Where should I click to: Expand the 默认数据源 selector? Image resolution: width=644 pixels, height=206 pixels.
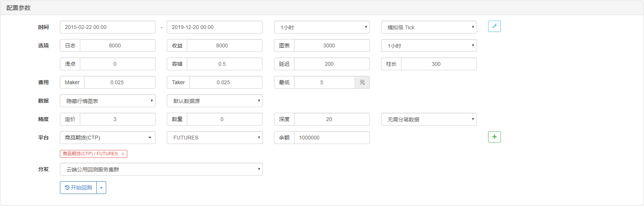(215, 101)
